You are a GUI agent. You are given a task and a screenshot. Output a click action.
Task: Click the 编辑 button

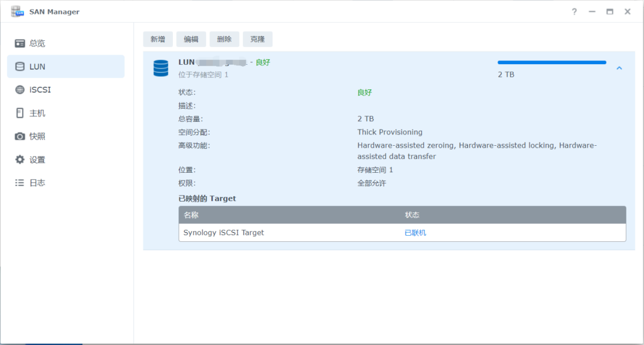tap(191, 39)
